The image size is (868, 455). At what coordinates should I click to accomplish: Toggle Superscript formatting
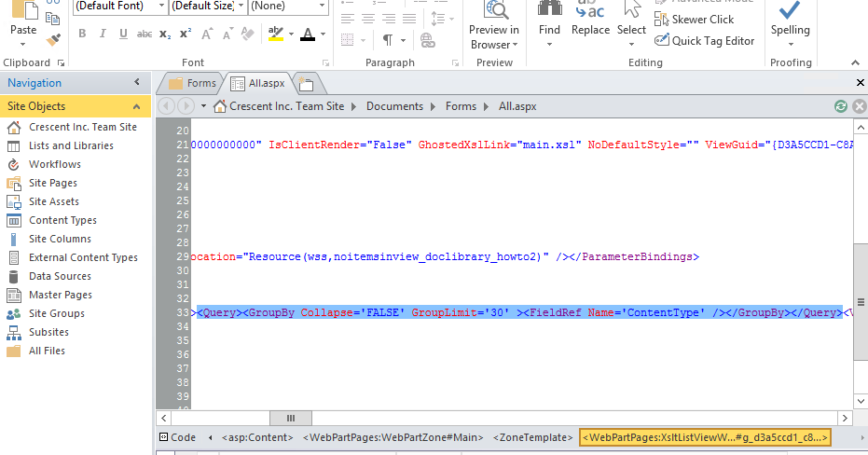pos(186,34)
